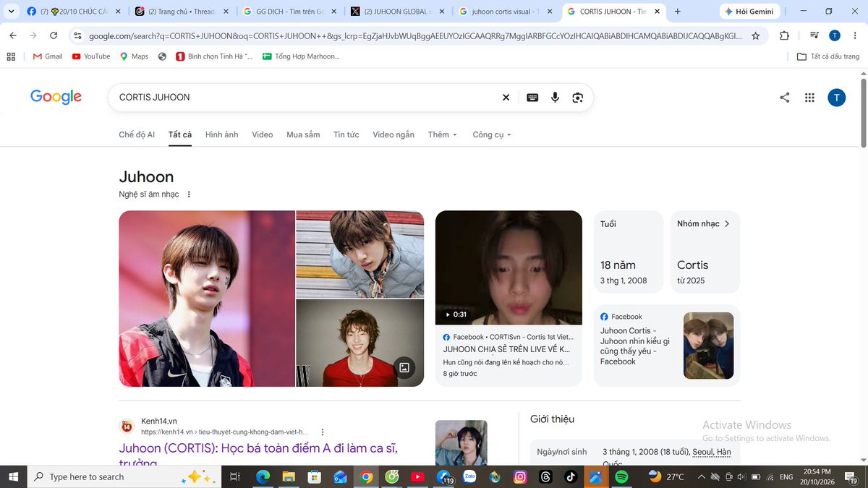Open the Juhoon Cortis Facebook post card
This screenshot has width=868, height=488.
667,346
